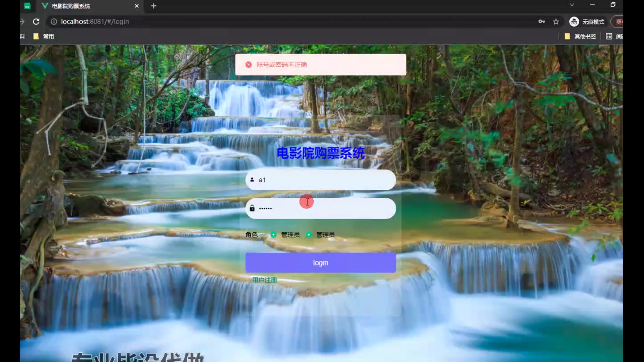
Task: Open a new browser tab
Action: point(154,6)
